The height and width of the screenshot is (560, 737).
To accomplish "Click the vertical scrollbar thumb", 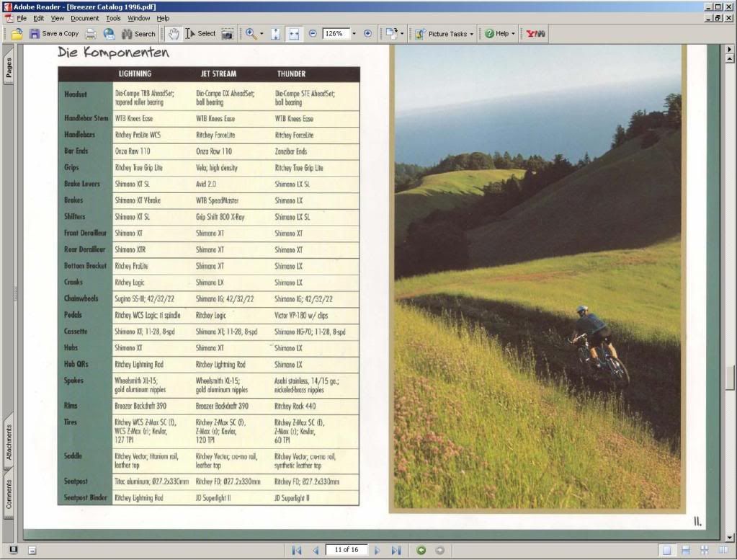I will (730, 378).
